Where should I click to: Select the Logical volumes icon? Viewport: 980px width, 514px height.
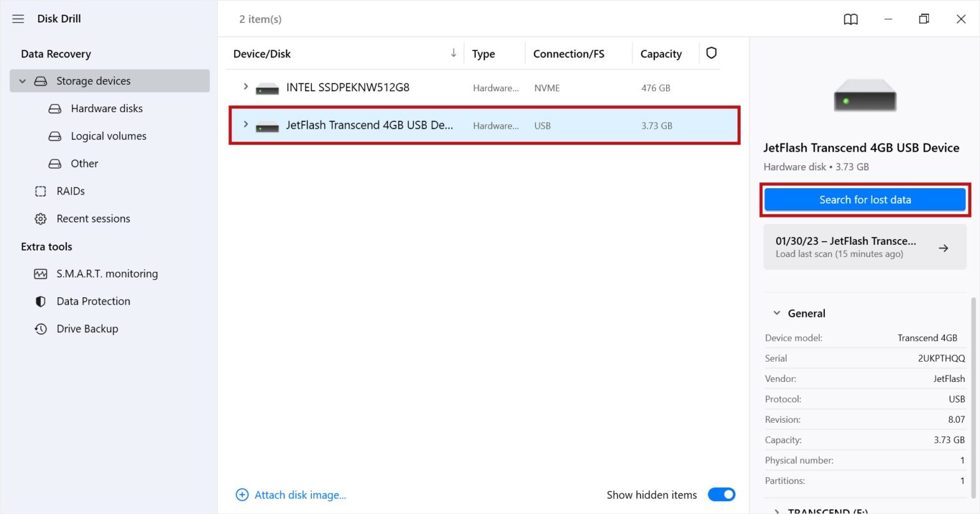pyautogui.click(x=54, y=136)
